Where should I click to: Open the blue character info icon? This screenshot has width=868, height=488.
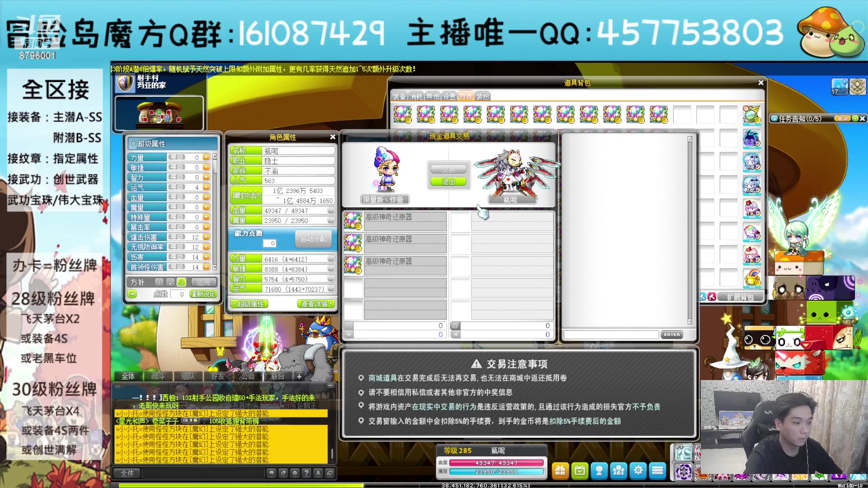[x=599, y=471]
